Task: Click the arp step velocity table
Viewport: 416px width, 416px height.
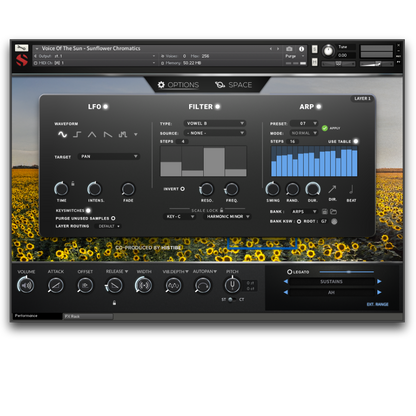Action: click(314, 161)
